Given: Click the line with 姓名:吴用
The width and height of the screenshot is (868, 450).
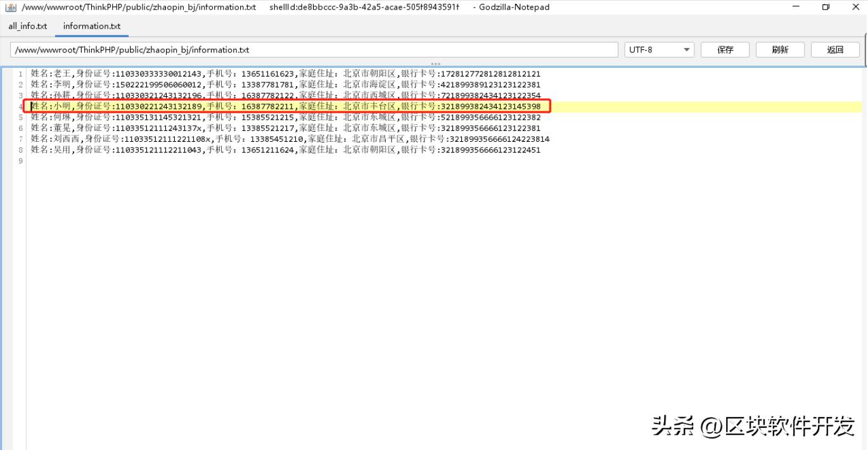Looking at the screenshot, I should (x=286, y=150).
